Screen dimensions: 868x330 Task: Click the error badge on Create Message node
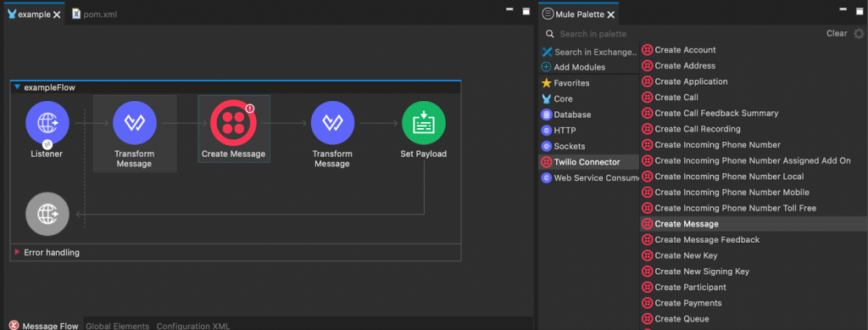click(x=250, y=109)
